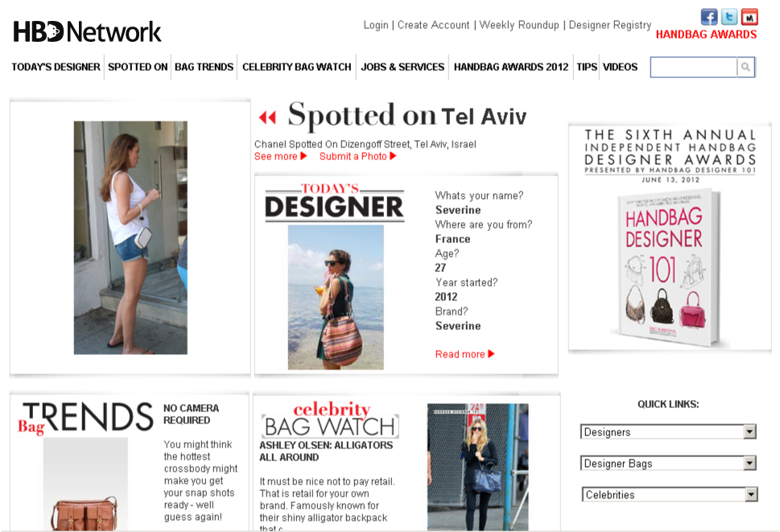
Task: Click into the search text field
Action: [693, 67]
